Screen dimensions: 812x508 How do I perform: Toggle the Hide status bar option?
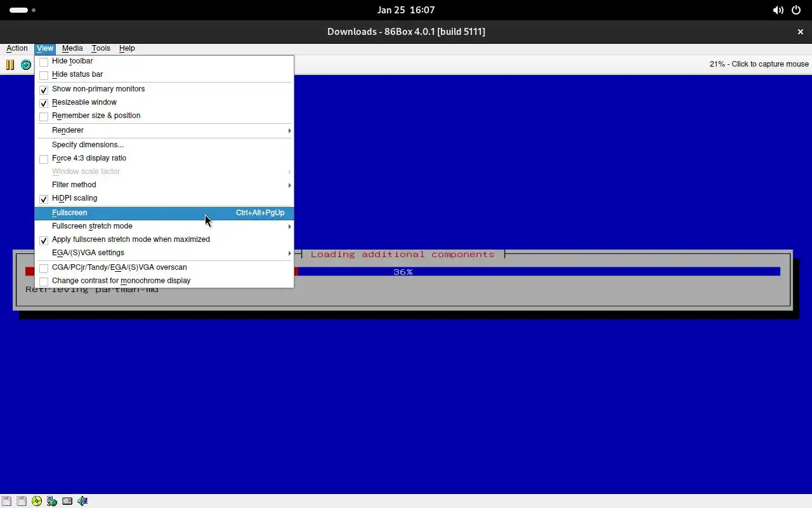[164, 74]
